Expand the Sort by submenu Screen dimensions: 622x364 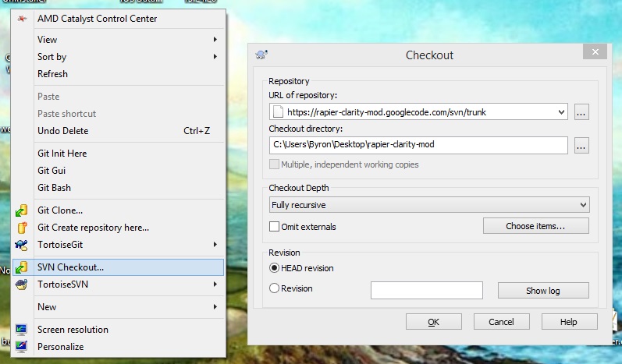click(x=215, y=57)
